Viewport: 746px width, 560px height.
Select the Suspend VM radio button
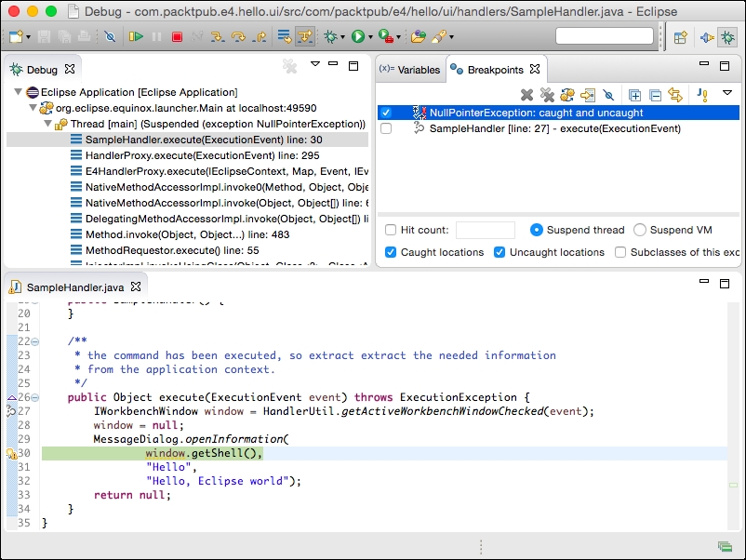click(640, 230)
